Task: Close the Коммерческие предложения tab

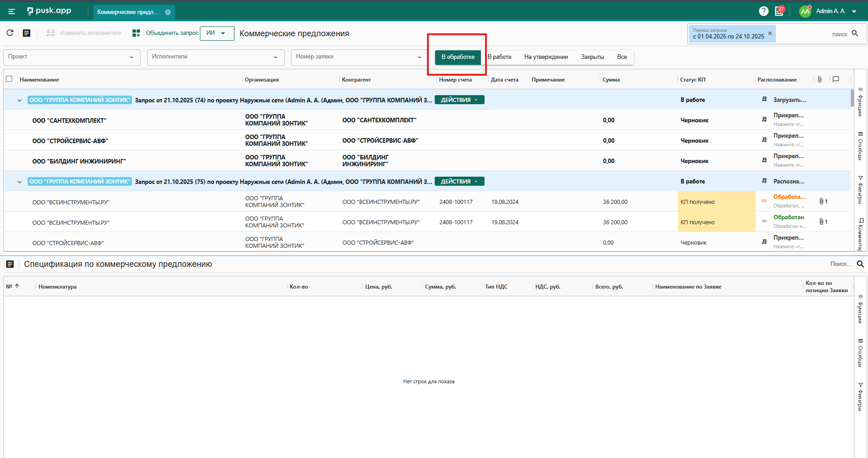Action: point(168,12)
